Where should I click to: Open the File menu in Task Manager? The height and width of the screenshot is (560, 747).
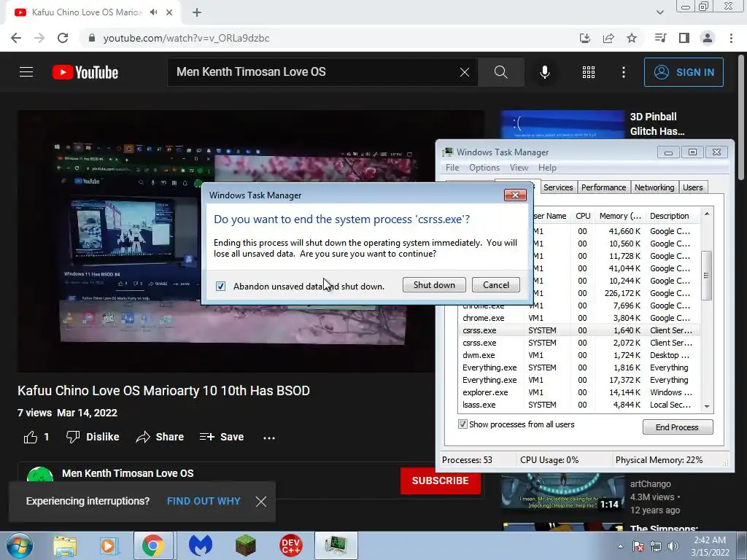[452, 168]
